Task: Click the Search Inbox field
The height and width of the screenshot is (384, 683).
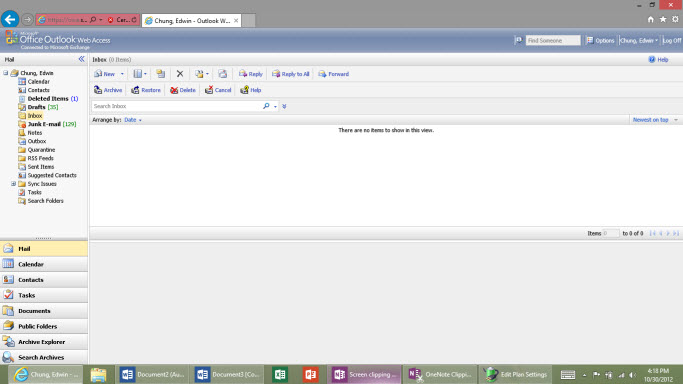Action: tap(176, 106)
